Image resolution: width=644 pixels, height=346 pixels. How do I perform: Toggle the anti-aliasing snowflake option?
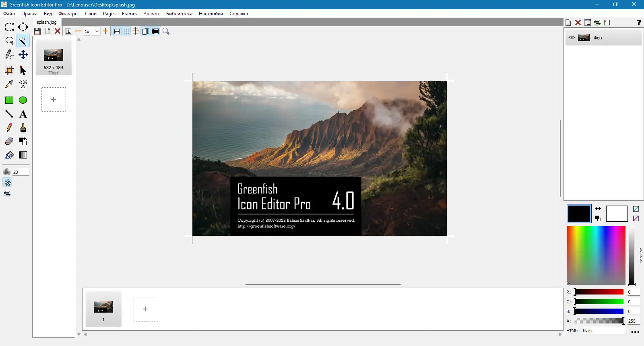8,183
